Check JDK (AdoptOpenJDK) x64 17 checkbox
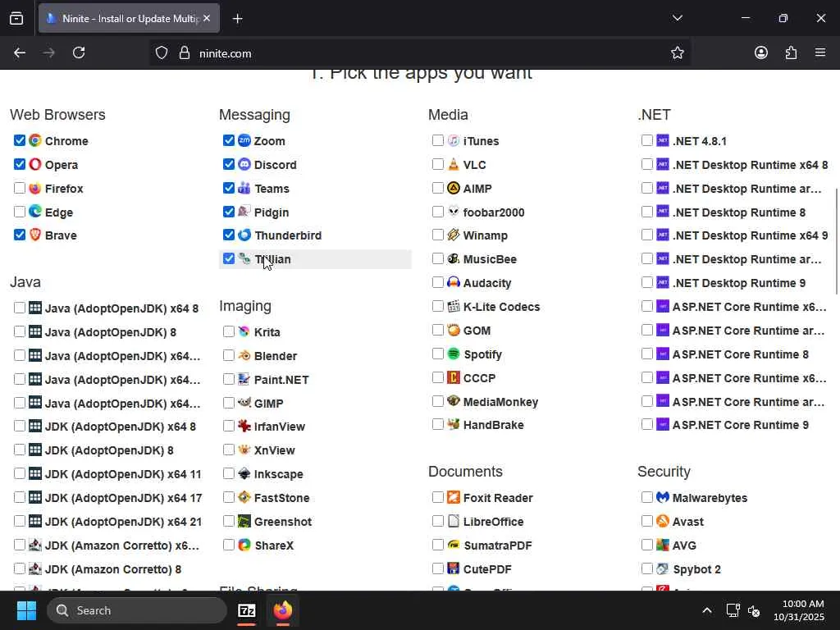The height and width of the screenshot is (630, 840). pos(20,497)
